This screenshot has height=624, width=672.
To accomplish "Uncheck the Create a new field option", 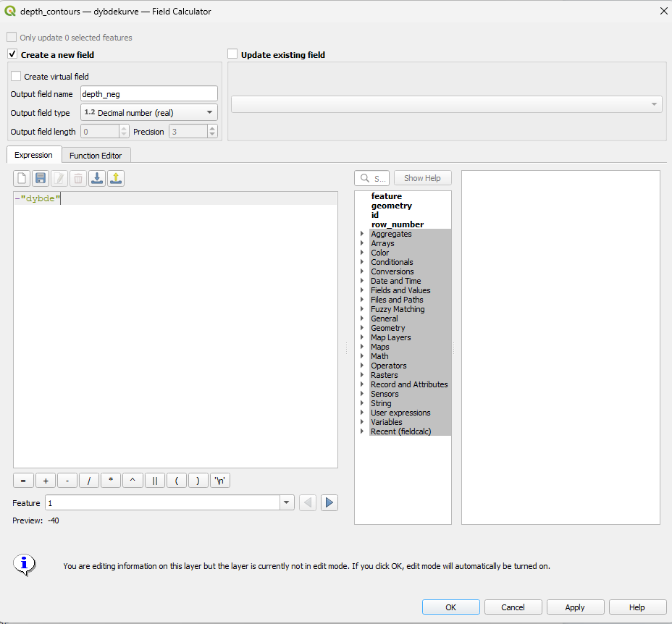I will click(x=12, y=54).
